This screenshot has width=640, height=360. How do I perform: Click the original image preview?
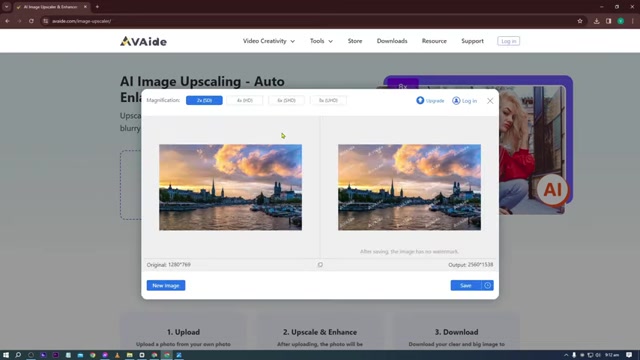(x=231, y=187)
